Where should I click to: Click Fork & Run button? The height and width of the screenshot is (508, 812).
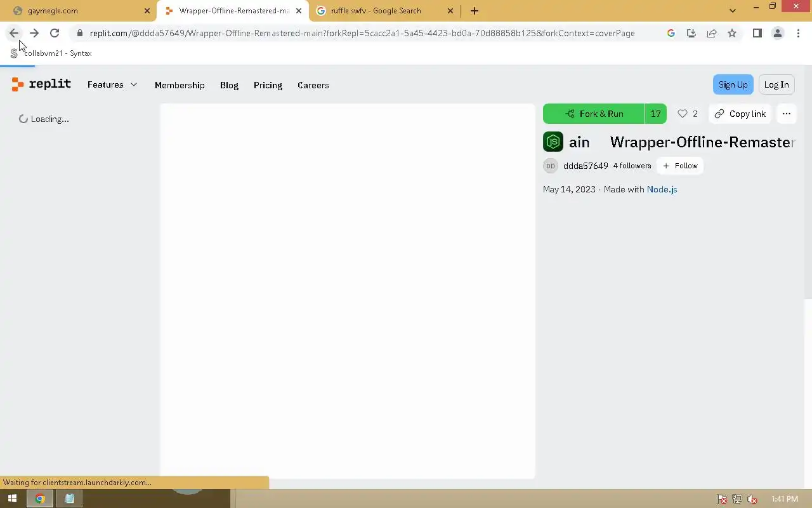[x=594, y=114]
